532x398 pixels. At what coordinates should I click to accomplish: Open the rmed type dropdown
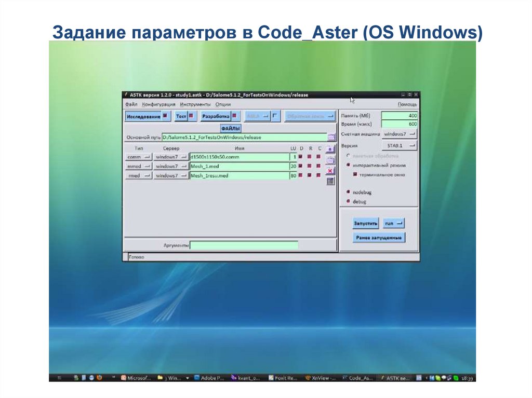138,175
